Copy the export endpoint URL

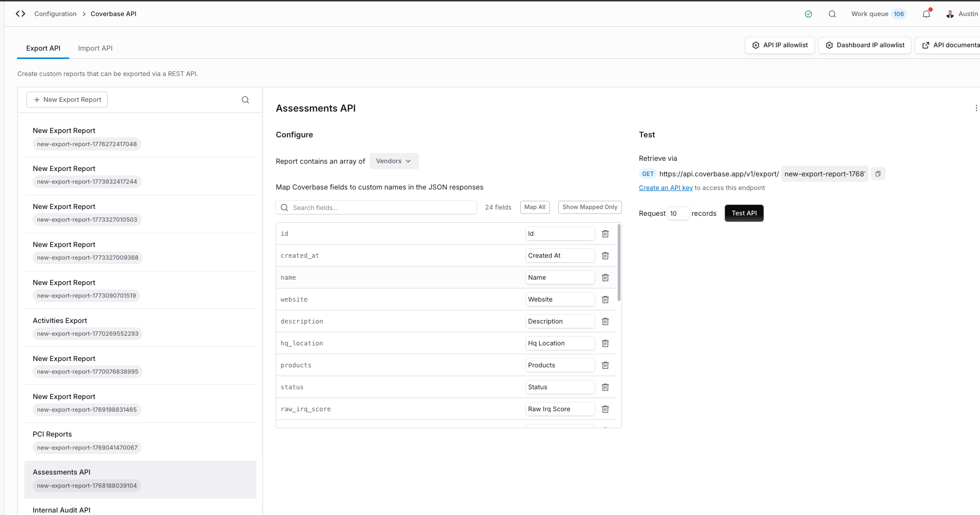(x=878, y=174)
